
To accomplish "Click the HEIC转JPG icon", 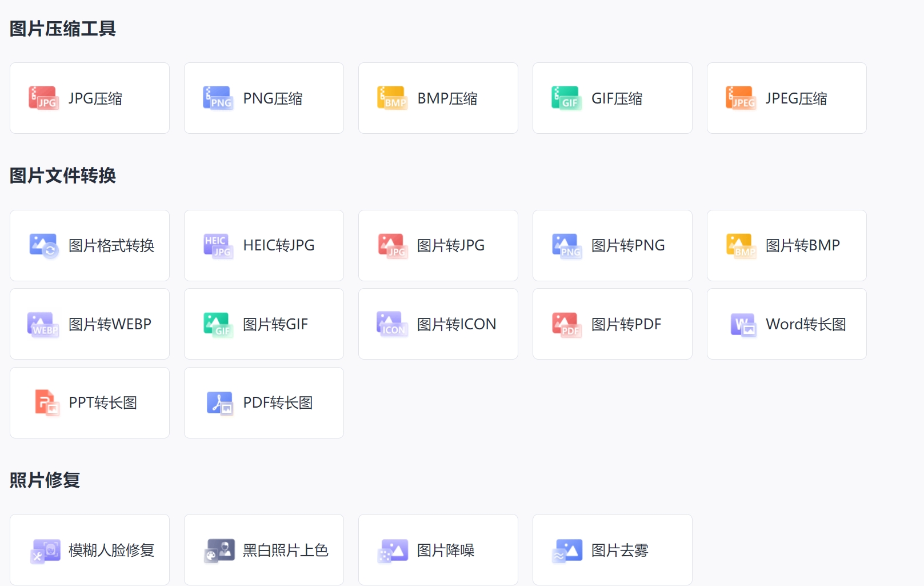I will click(x=218, y=246).
